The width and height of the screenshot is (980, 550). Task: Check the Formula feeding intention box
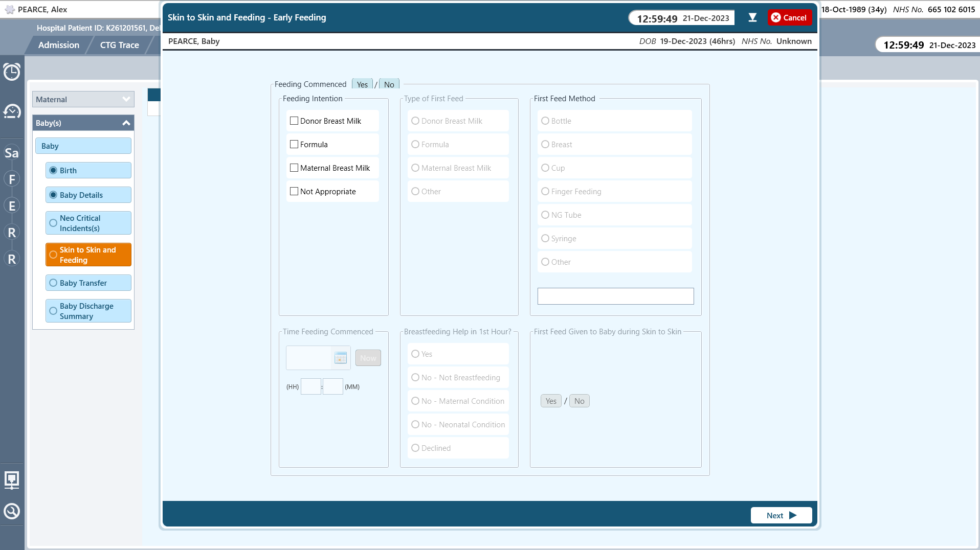(x=294, y=144)
